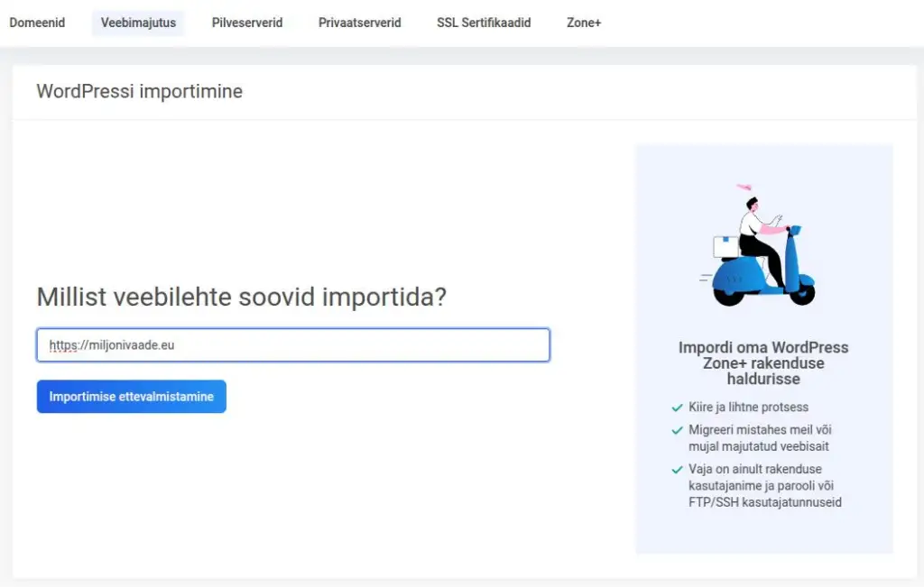Screen dimensions: 924x587
Task: Click the paper plane above the rider
Action: point(744,187)
